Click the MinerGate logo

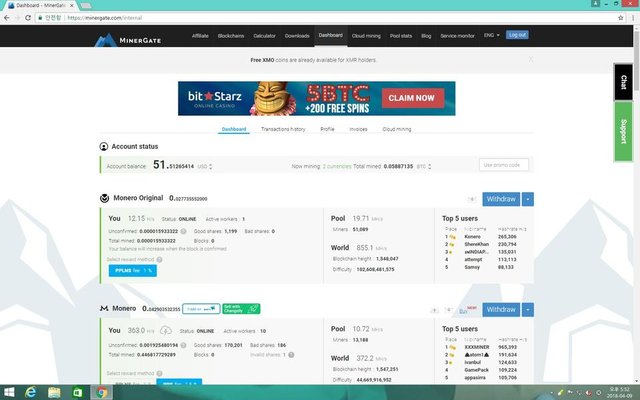(x=128, y=40)
